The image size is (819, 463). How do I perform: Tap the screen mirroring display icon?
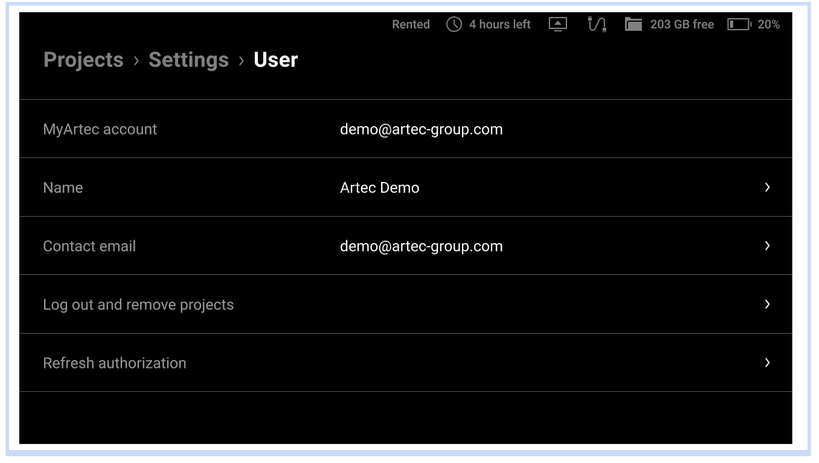pos(558,24)
